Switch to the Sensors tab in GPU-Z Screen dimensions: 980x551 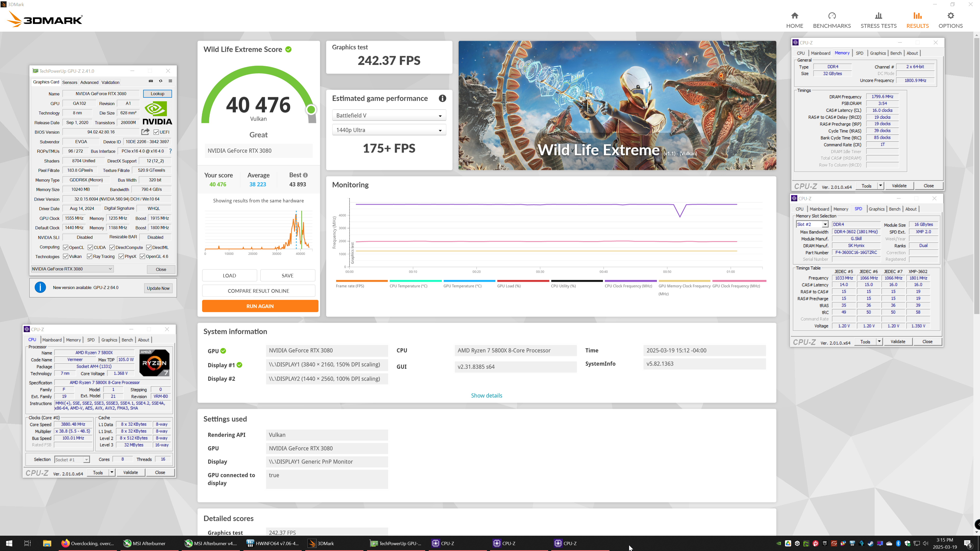tap(70, 82)
